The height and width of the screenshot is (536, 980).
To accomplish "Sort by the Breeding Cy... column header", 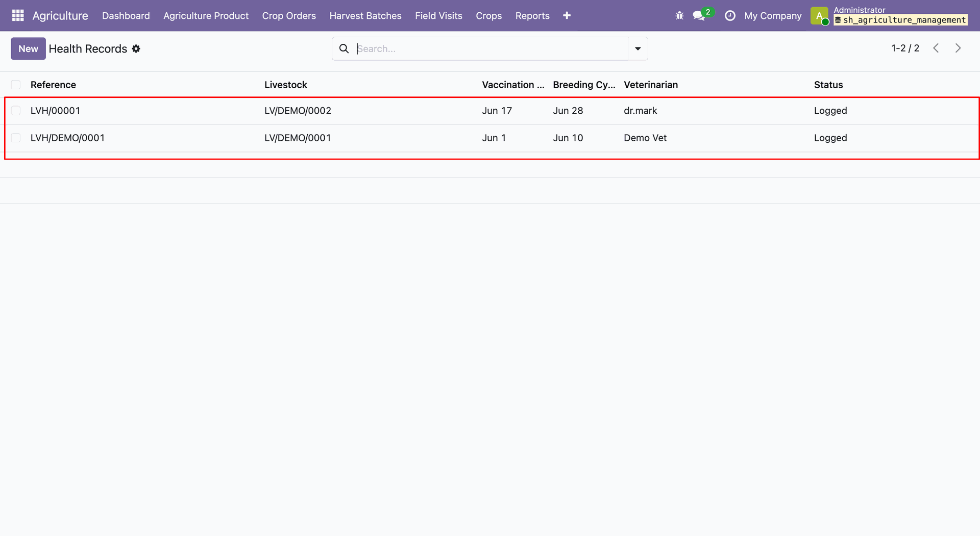I will coord(584,85).
